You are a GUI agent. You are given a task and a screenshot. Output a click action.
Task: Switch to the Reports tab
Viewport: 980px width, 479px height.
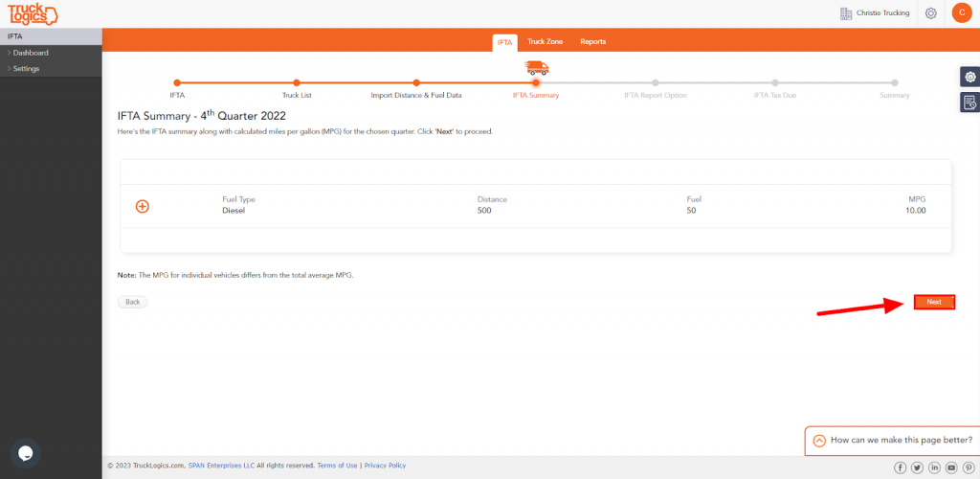593,42
